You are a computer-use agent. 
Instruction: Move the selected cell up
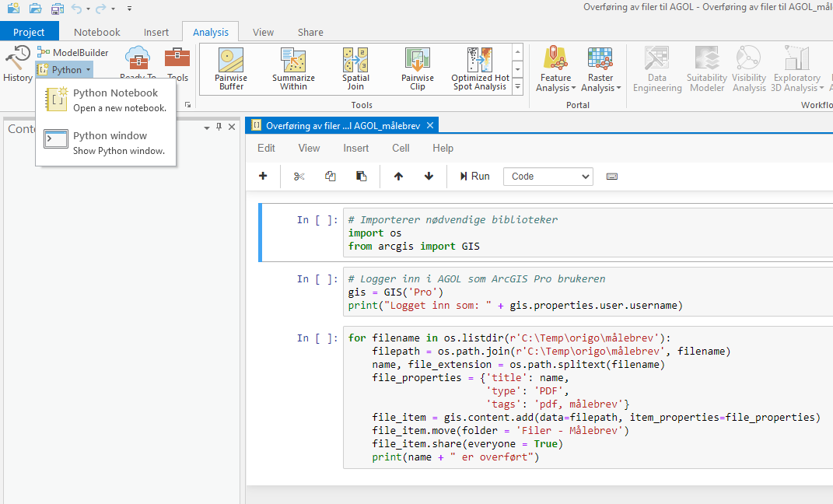[398, 177]
